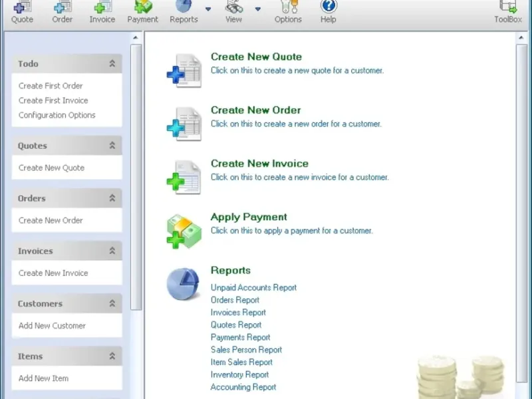Open the Accounting Report link
The width and height of the screenshot is (532, 399).
coord(243,387)
